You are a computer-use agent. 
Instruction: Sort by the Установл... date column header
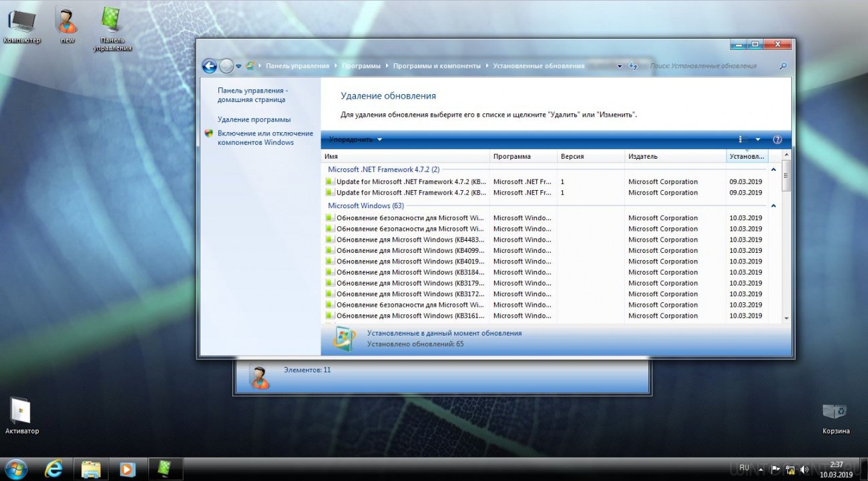(x=747, y=156)
